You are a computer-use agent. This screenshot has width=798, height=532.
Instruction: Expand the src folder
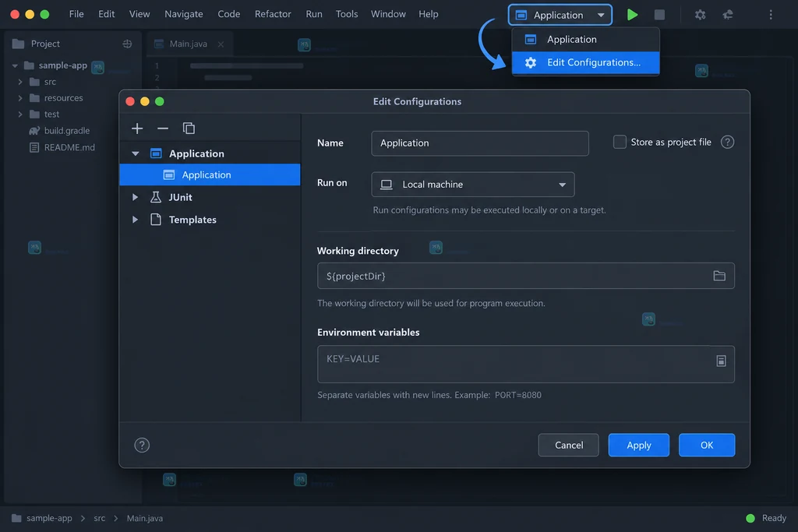(19, 82)
